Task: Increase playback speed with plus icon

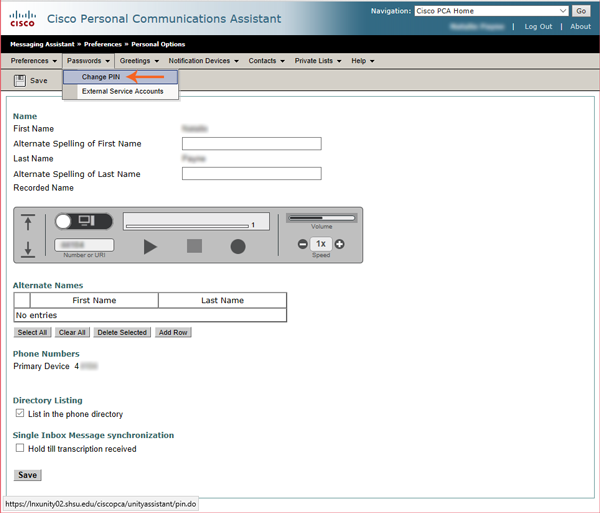Action: [339, 244]
